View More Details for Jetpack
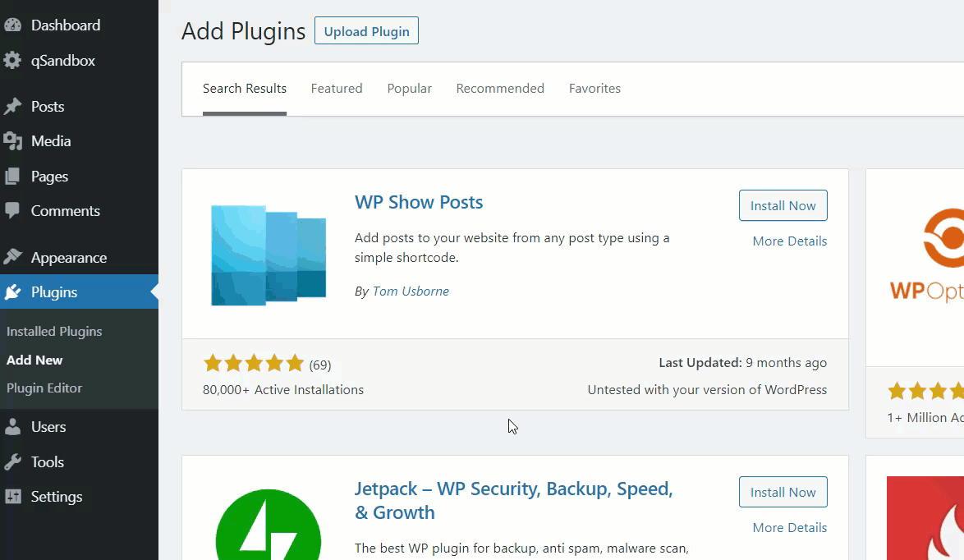This screenshot has height=560, width=964. (789, 527)
